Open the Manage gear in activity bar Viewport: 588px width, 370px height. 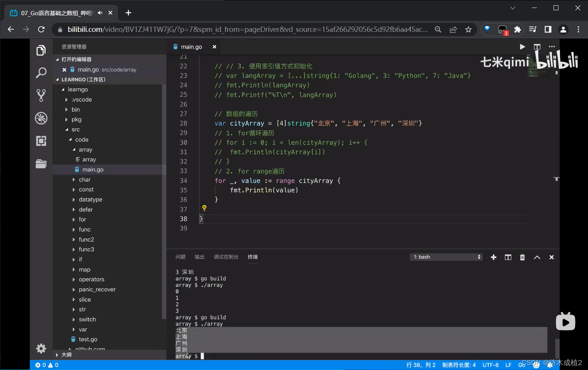[x=41, y=348]
